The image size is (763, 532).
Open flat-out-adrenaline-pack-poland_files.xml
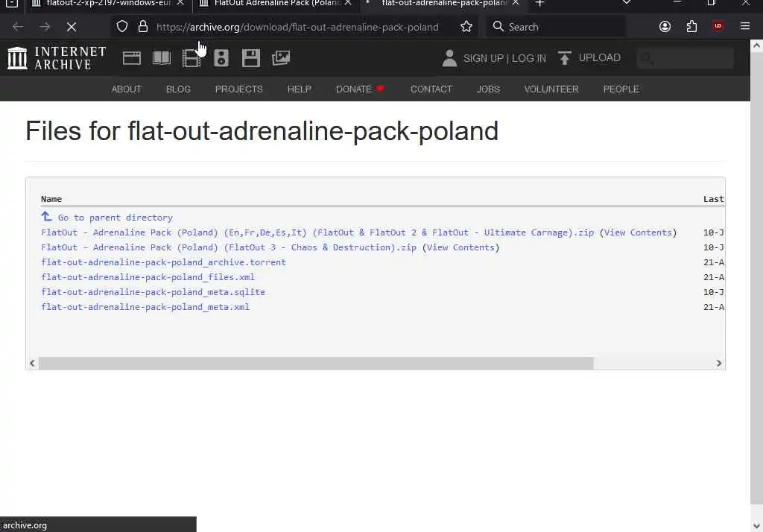pos(148,277)
